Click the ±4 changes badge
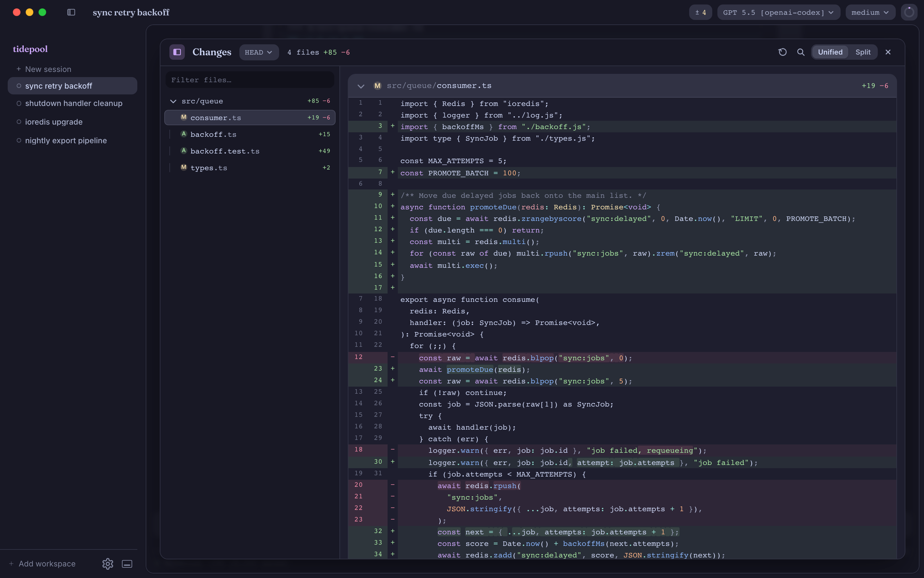The height and width of the screenshot is (578, 924). pos(700,12)
